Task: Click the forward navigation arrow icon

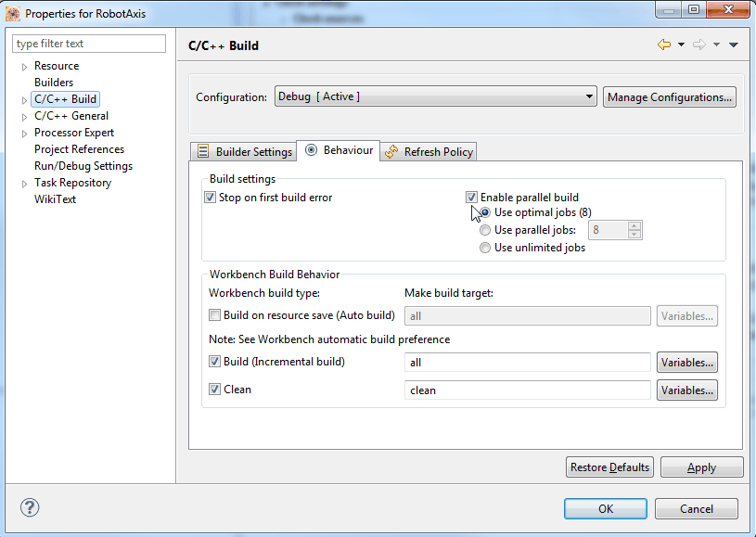Action: pos(698,45)
